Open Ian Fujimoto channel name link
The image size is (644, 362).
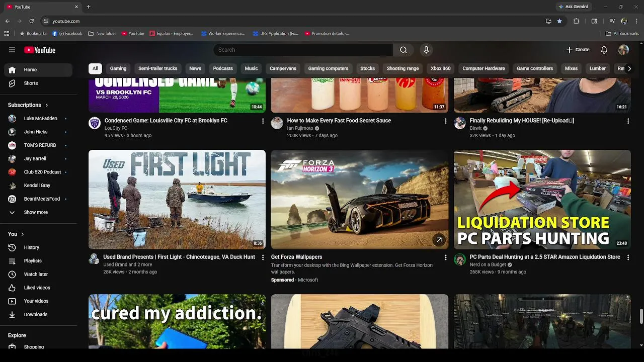[300, 128]
